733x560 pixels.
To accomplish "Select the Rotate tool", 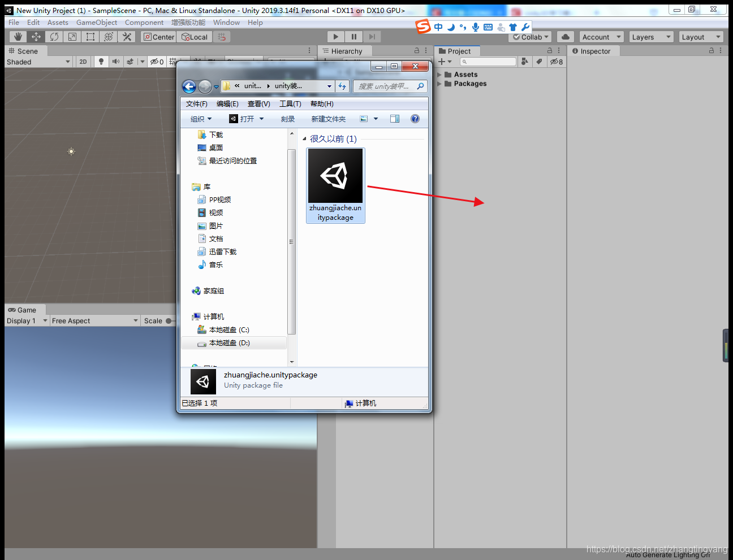I will [x=54, y=37].
